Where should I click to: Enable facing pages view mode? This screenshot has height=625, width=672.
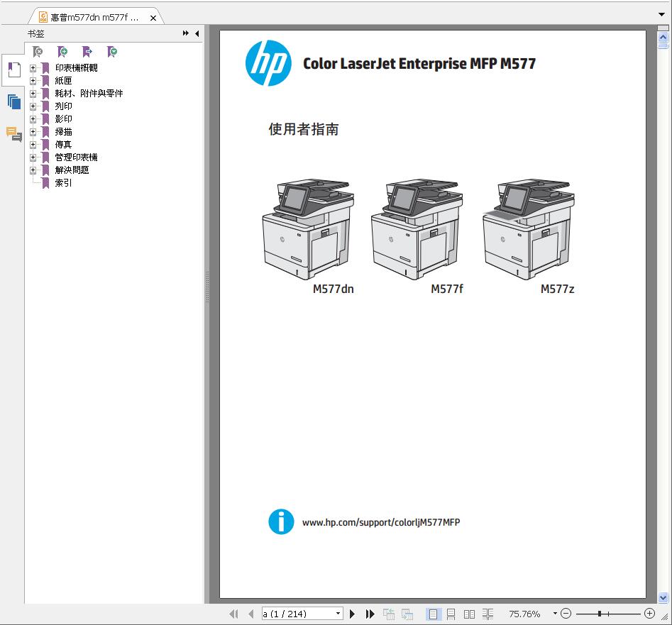point(469,614)
